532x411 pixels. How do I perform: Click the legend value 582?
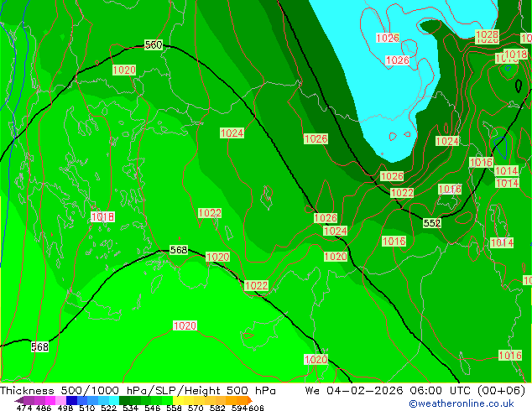[x=217, y=408]
